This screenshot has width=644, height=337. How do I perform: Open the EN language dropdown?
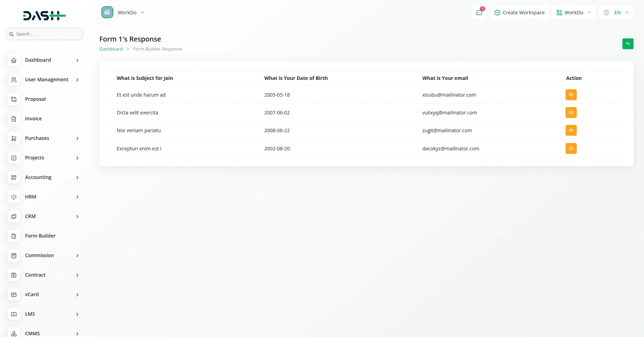[x=616, y=12]
